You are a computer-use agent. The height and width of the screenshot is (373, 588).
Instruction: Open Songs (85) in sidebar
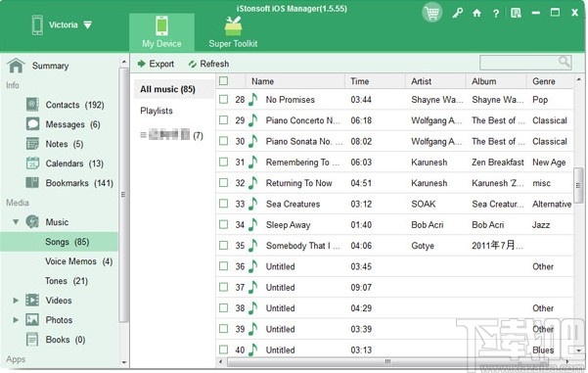pyautogui.click(x=59, y=242)
